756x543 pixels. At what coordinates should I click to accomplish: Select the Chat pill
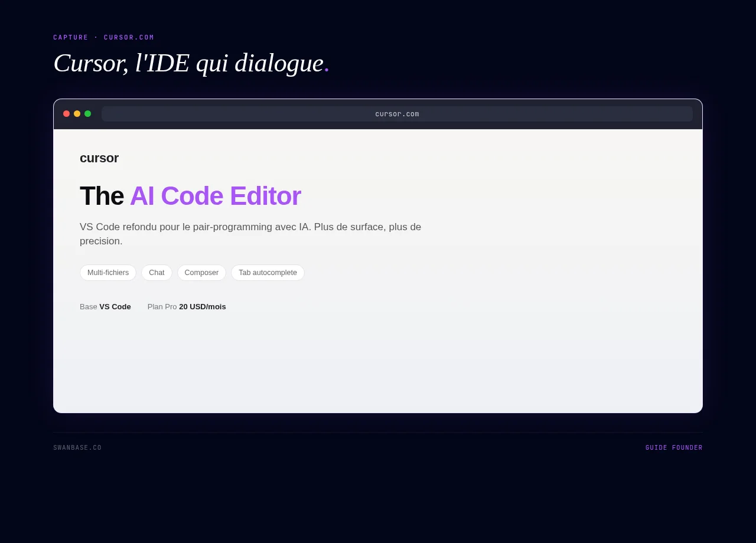tap(157, 273)
